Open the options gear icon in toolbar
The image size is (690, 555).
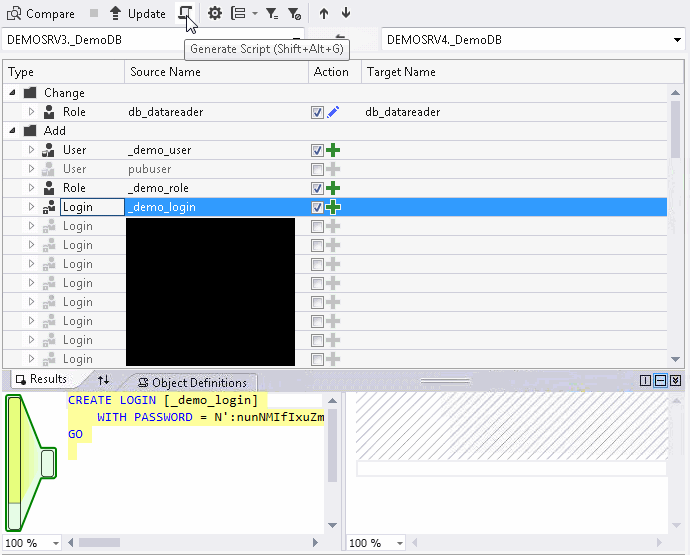pyautogui.click(x=214, y=13)
